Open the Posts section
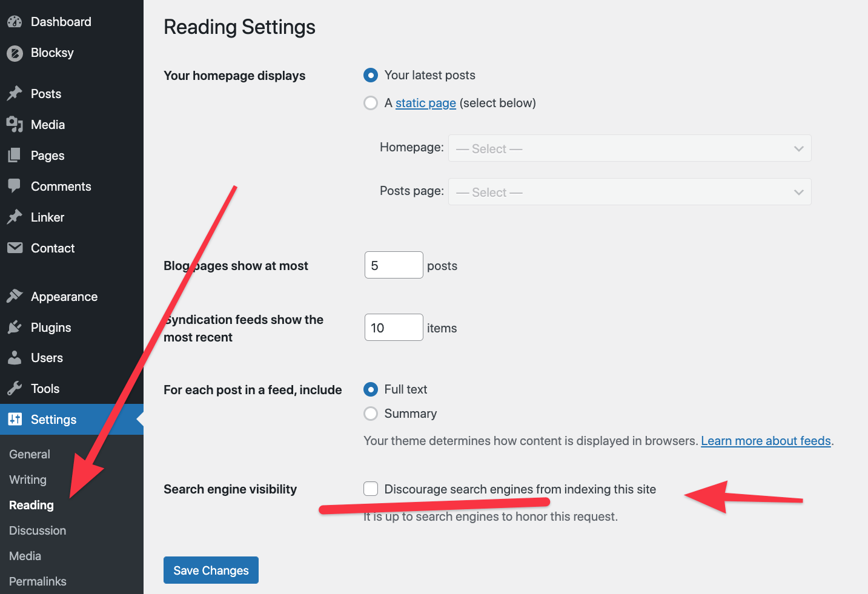The width and height of the screenshot is (868, 594). (15, 93)
